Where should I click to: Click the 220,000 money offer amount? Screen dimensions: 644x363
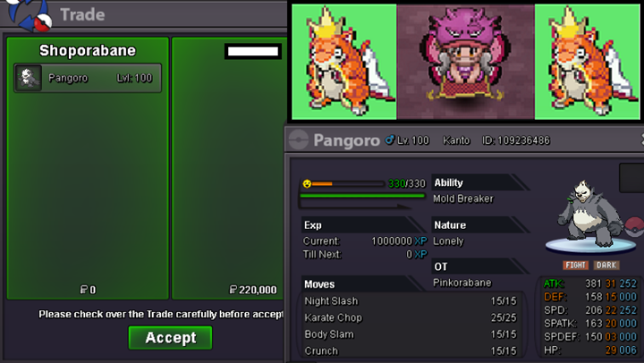coord(253,290)
